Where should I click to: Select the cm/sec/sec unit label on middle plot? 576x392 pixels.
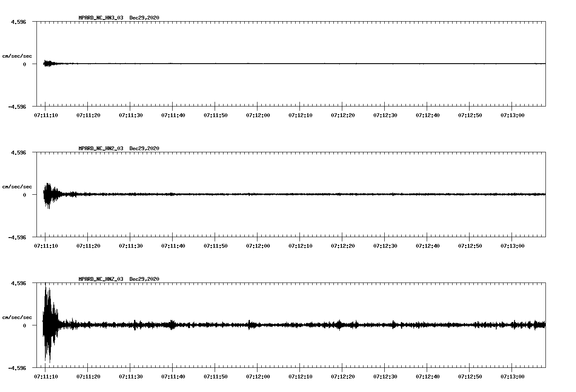point(17,186)
